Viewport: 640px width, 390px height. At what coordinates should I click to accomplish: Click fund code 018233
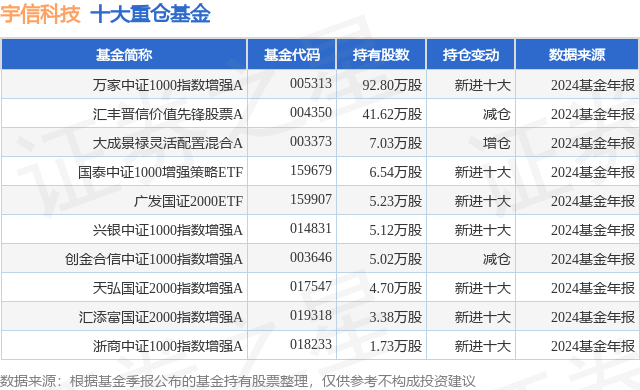311,344
